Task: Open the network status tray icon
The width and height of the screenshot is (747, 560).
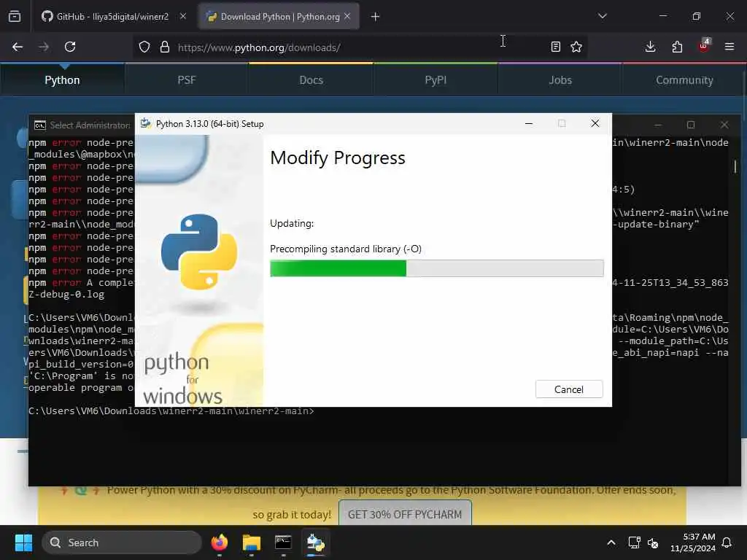Action: 634,542
